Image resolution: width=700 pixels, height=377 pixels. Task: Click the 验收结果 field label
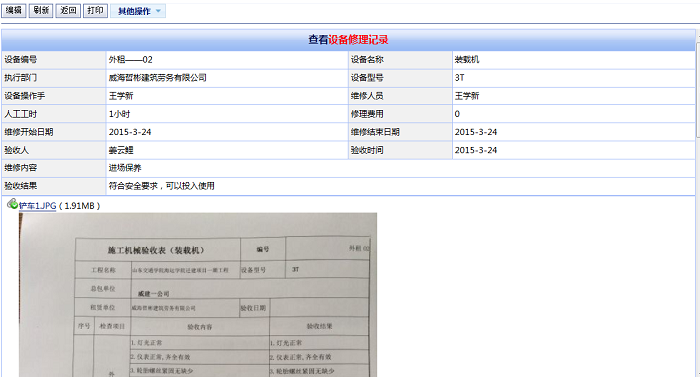tap(21, 186)
